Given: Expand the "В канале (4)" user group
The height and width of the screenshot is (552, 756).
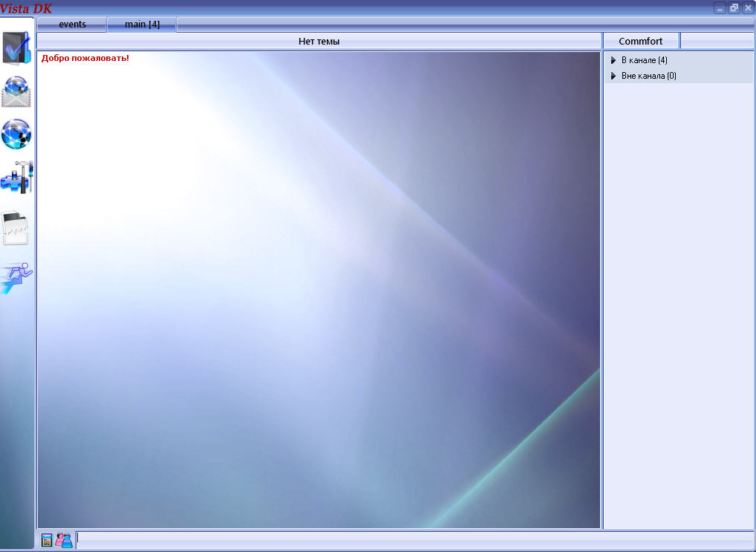Looking at the screenshot, I should [613, 60].
